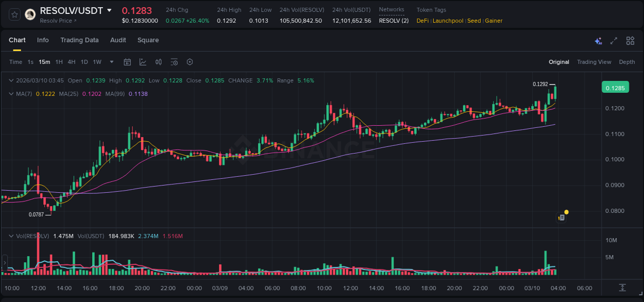Open the Depth view

coord(626,62)
